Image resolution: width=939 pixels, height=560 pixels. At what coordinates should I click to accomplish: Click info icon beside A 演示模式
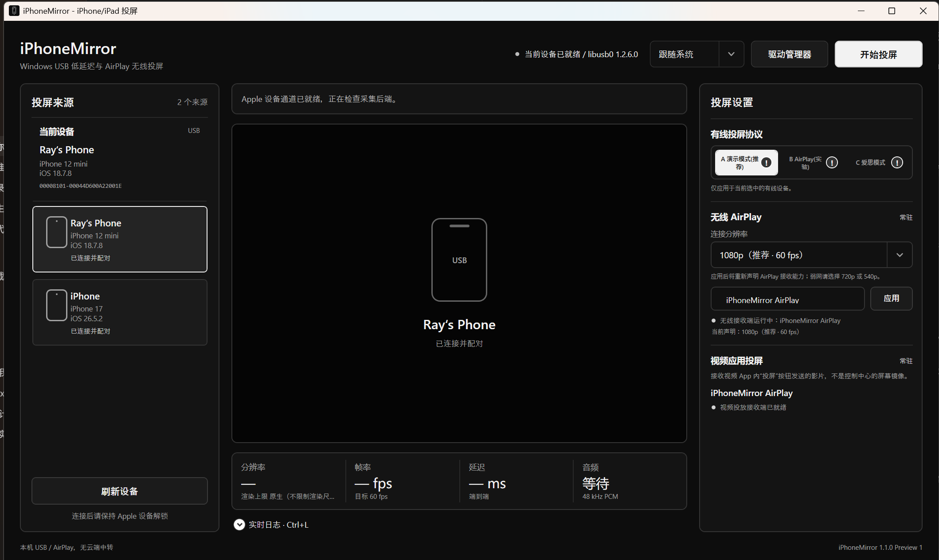tap(766, 163)
